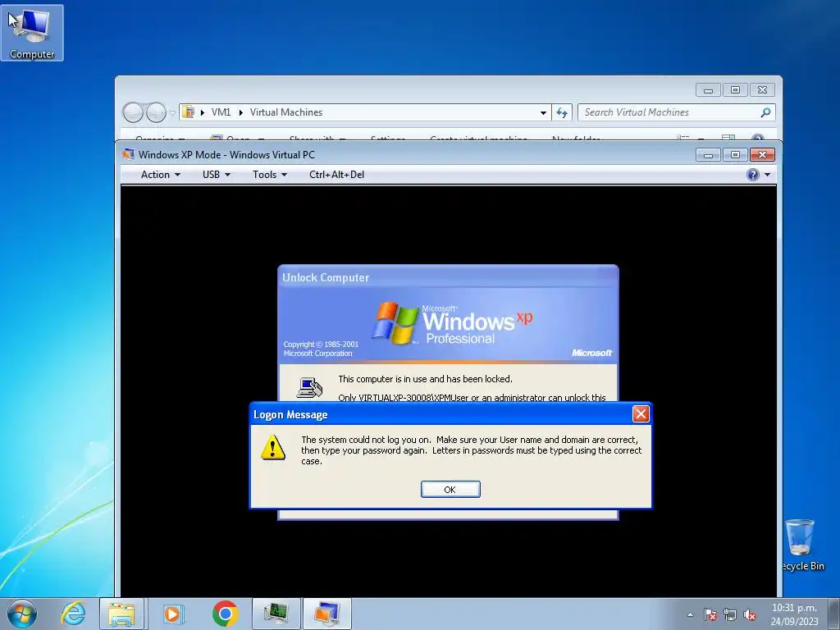Show hidden system tray icons
The height and width of the screenshot is (630, 840).
point(690,614)
